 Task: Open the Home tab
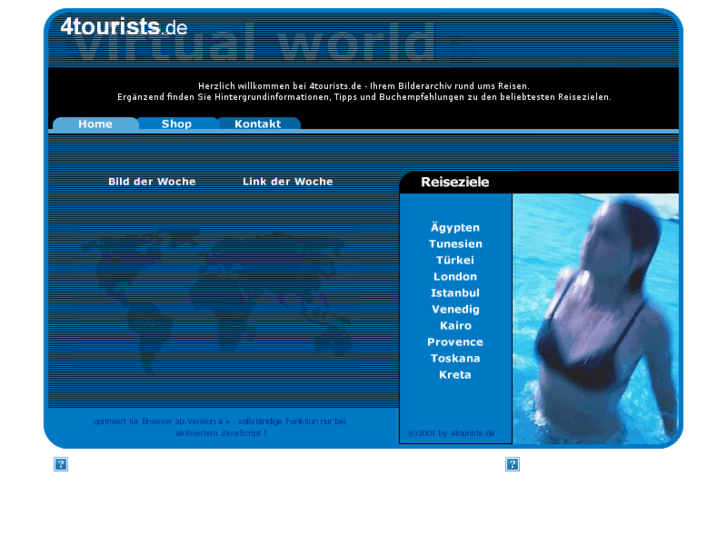pos(96,124)
